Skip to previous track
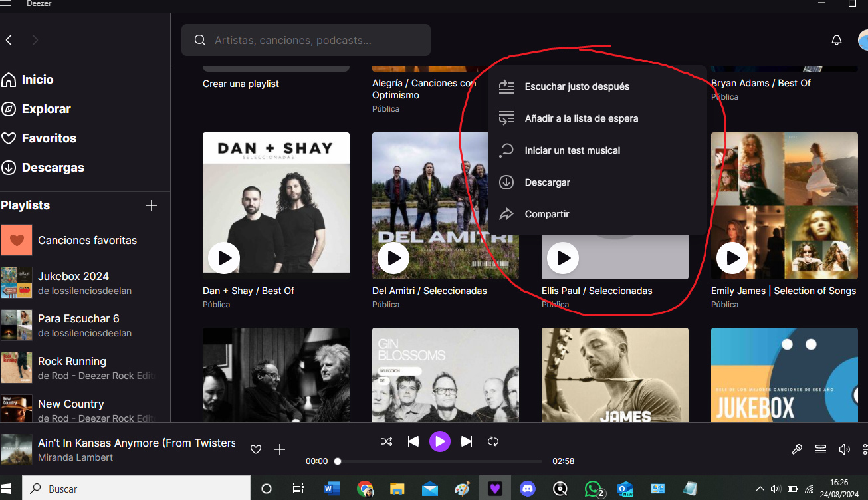Viewport: 868px width, 500px height. [x=413, y=441]
